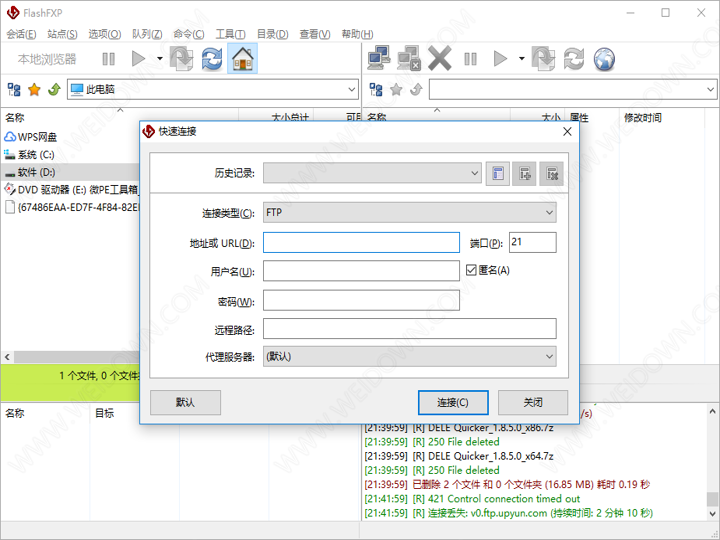Viewport: 720px width, 540px height.
Task: Toggle the 匿名(A) checkbox
Action: coord(471,270)
